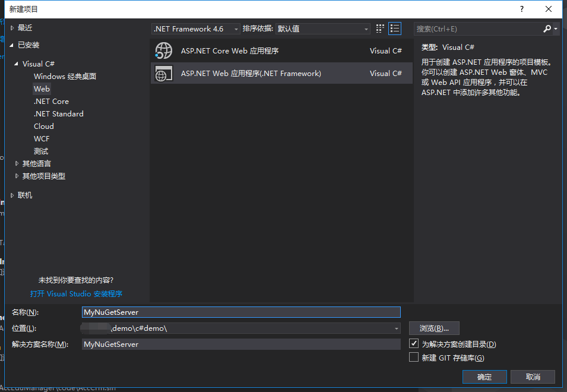Switch to medium icons grid view

pos(380,29)
